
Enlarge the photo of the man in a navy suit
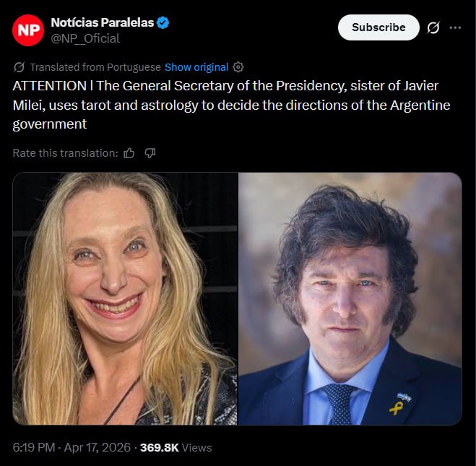(x=350, y=298)
